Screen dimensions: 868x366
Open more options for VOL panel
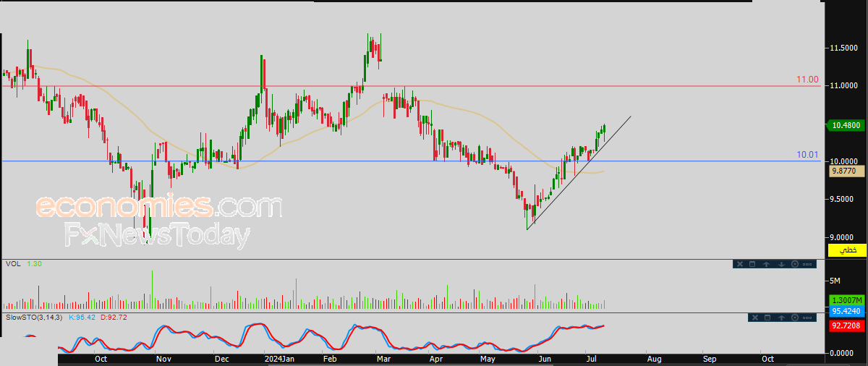click(809, 264)
